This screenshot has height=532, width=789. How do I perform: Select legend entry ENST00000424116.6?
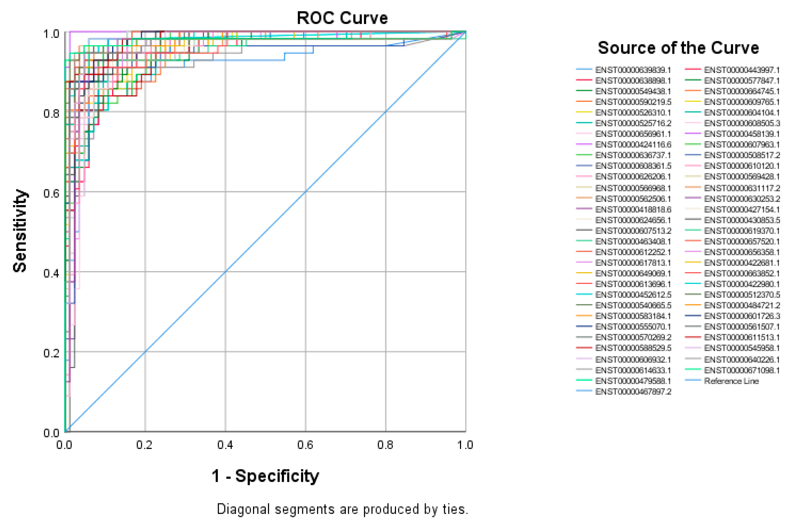point(633,145)
